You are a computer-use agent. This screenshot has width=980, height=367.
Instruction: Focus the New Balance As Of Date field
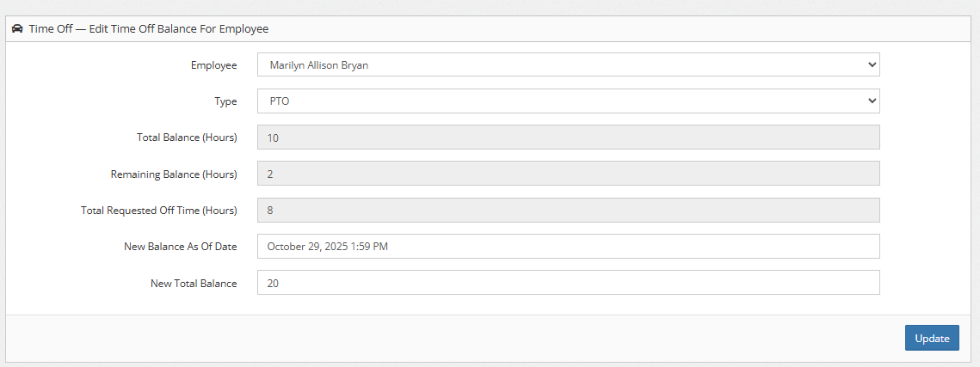(568, 246)
